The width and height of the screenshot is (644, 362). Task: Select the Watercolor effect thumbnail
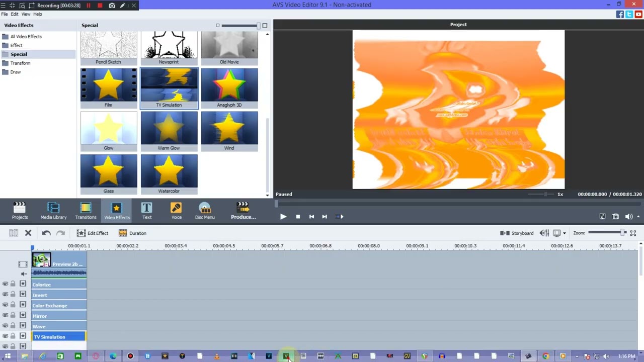[x=169, y=174]
